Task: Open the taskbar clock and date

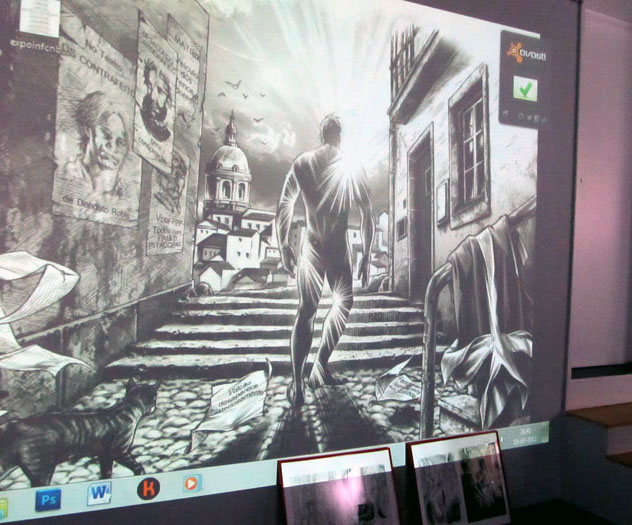Action: tap(527, 436)
